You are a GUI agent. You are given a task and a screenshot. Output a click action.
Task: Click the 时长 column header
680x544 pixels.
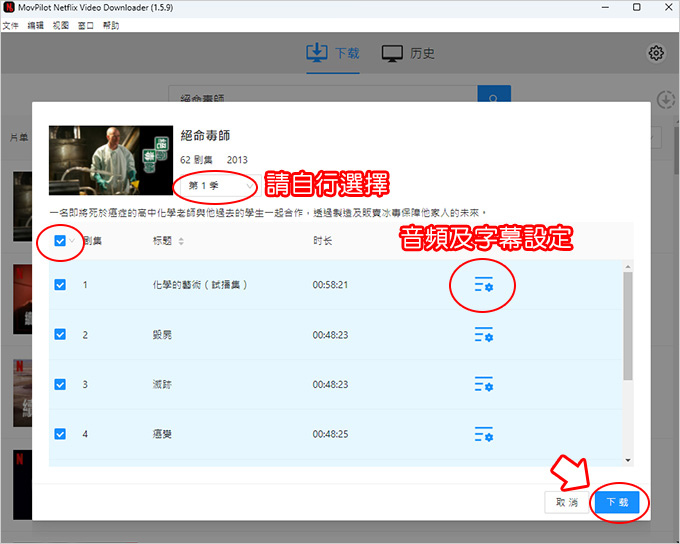pos(323,241)
